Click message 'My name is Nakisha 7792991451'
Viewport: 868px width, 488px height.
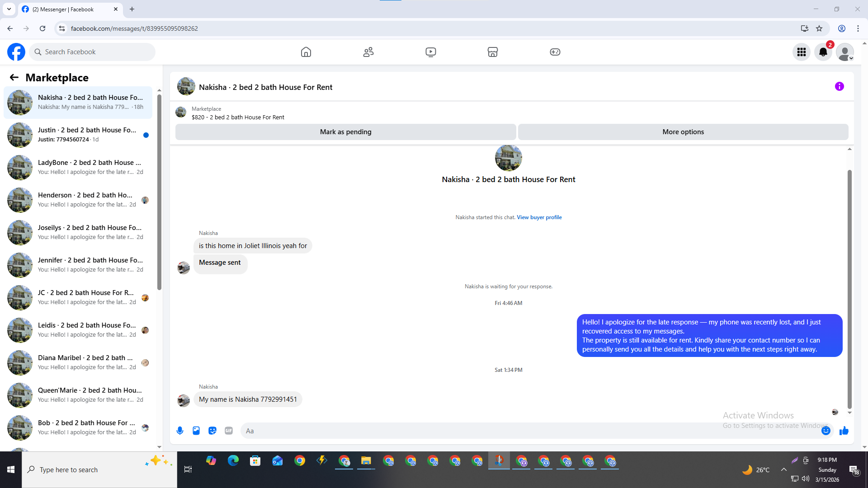click(x=248, y=399)
